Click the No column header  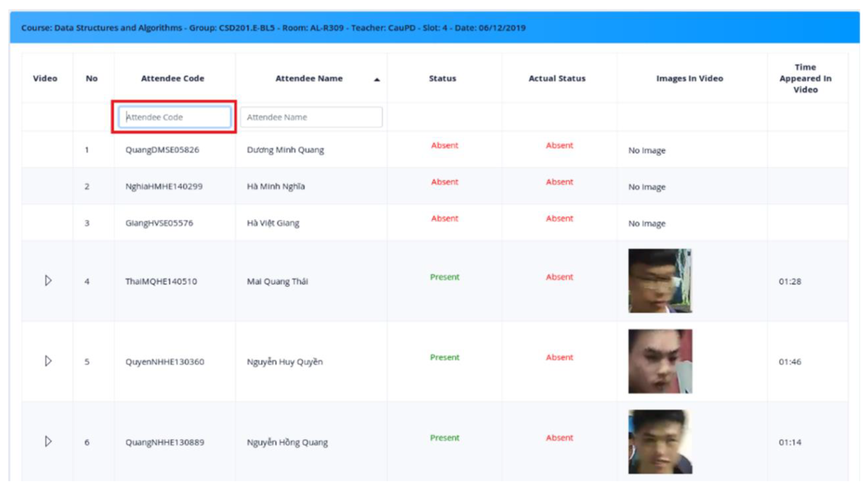(x=91, y=78)
